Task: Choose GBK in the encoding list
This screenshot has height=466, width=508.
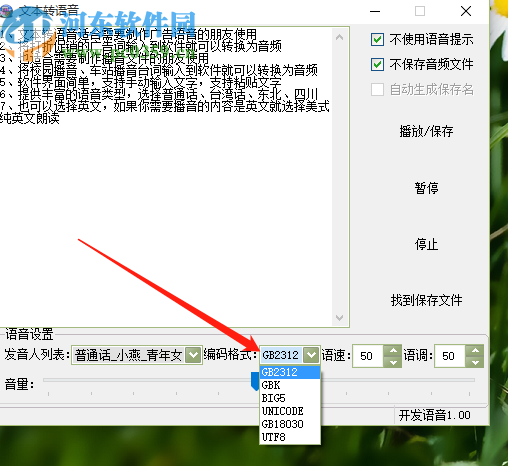Action: 290,385
